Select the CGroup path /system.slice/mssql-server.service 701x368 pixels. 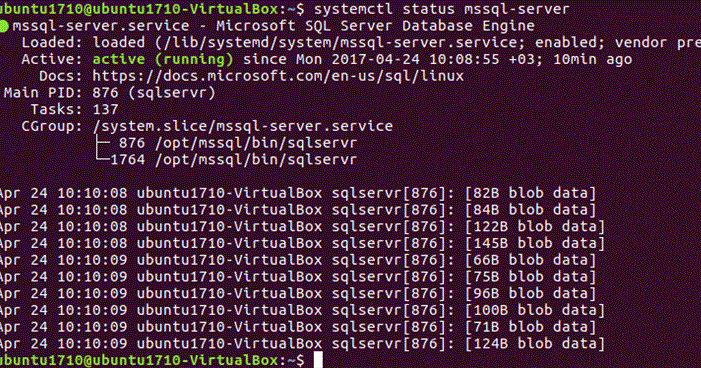pyautogui.click(x=243, y=126)
